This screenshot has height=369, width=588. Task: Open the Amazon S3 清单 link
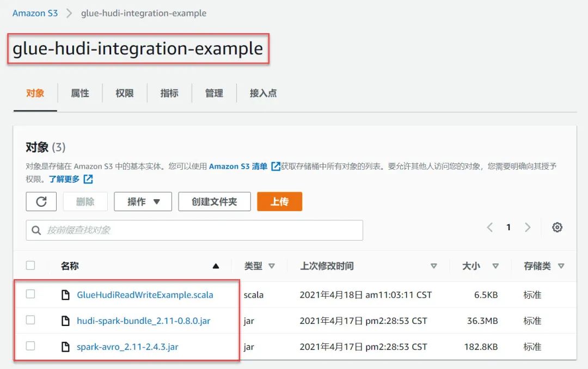[x=238, y=166]
